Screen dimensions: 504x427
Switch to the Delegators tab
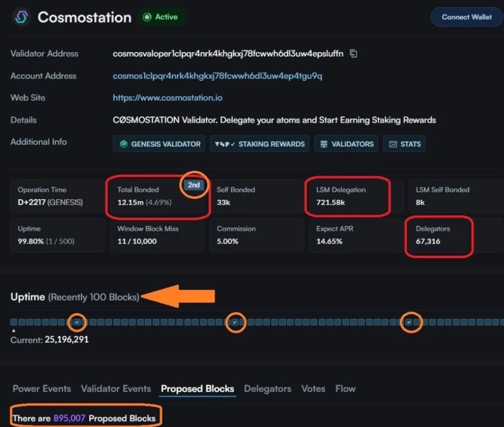268,389
